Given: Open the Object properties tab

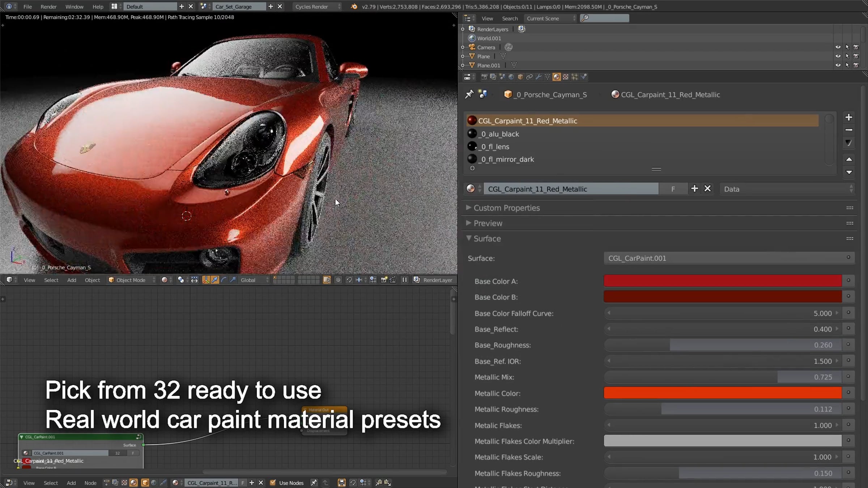Looking at the screenshot, I should (520, 77).
